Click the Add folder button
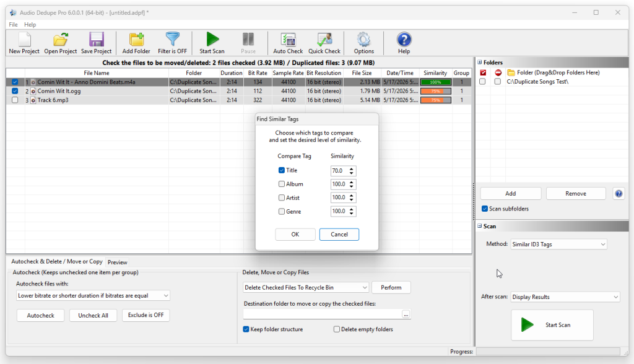The height and width of the screenshot is (364, 634). (510, 194)
